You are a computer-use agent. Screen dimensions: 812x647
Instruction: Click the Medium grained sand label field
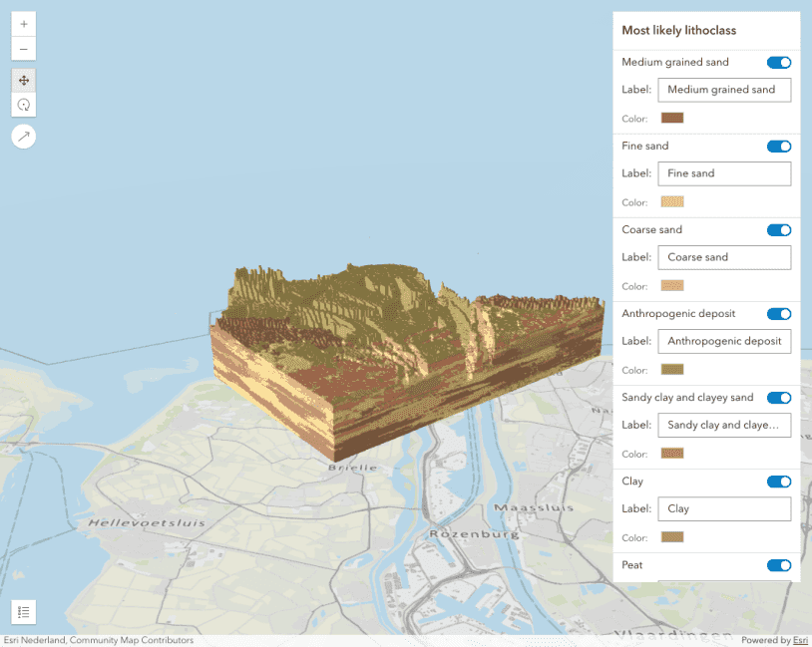tap(723, 90)
